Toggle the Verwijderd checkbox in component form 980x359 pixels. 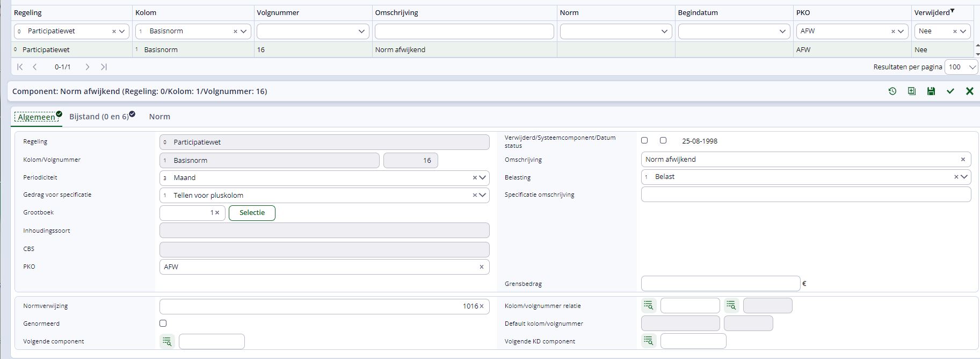click(x=644, y=140)
